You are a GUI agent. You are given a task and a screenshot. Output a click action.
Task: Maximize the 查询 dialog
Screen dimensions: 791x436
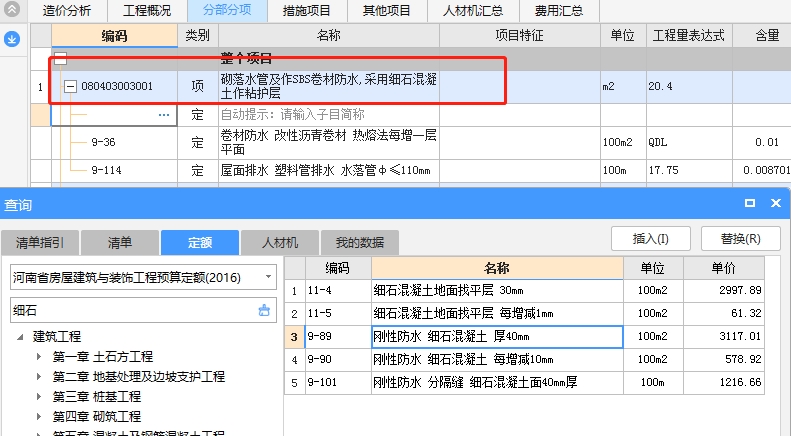pos(750,203)
